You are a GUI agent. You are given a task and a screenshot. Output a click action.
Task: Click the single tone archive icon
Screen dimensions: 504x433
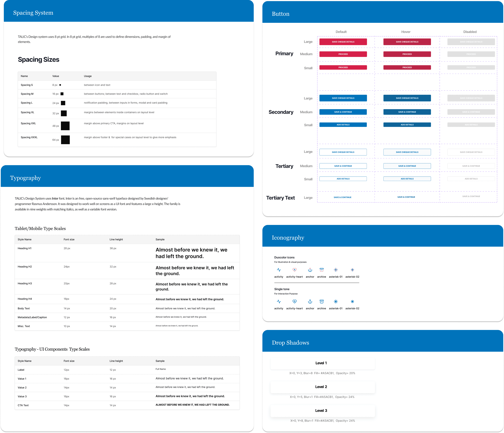[x=321, y=301]
